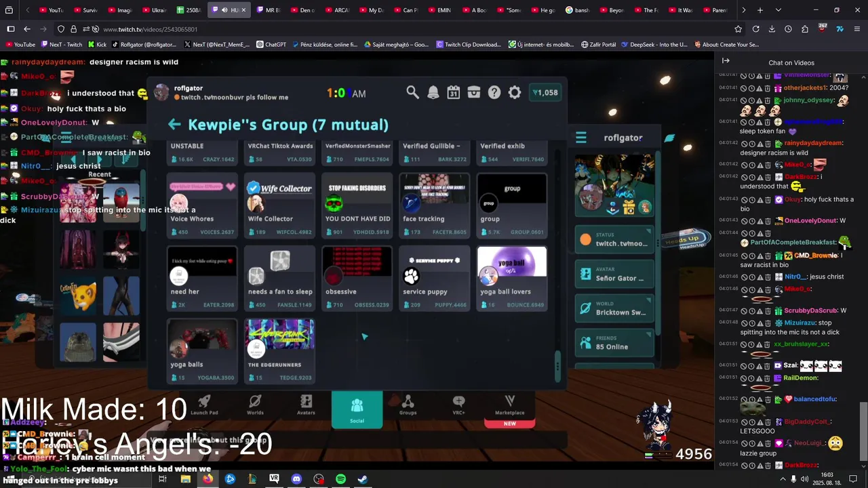Open THE EDGERUNNERS group card
Viewport: 868px width, 488px height.
click(x=279, y=351)
